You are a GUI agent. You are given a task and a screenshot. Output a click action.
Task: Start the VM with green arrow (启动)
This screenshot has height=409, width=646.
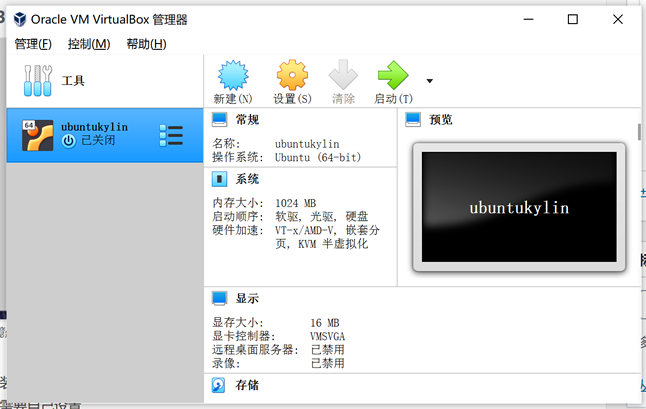pyautogui.click(x=393, y=75)
